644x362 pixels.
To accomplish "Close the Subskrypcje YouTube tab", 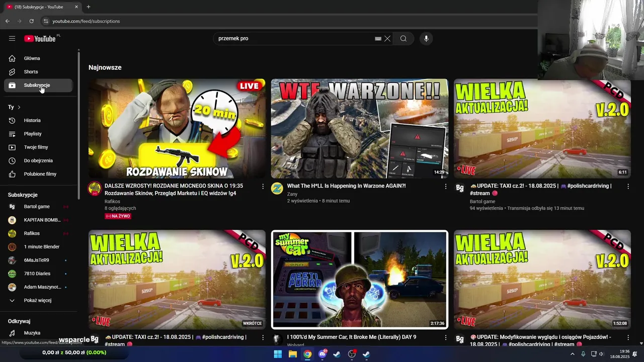I will (x=76, y=7).
